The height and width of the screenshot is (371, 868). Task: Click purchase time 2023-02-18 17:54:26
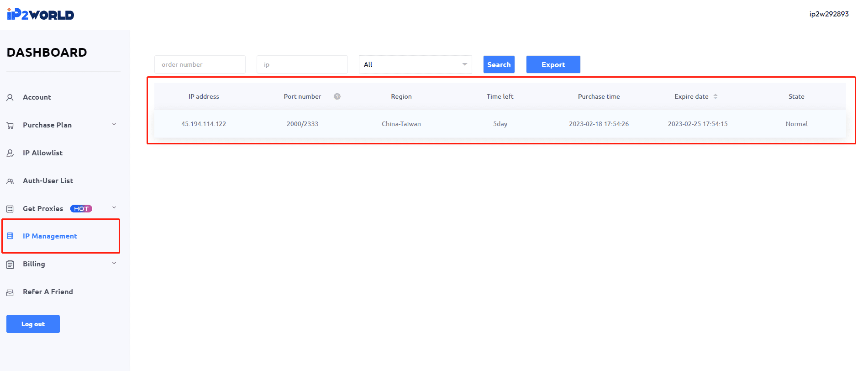click(599, 124)
